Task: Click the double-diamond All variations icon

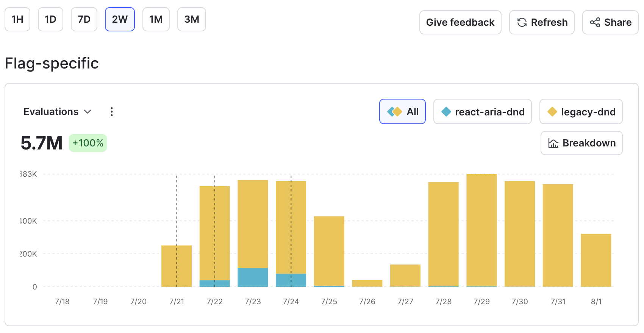Action: 394,112
